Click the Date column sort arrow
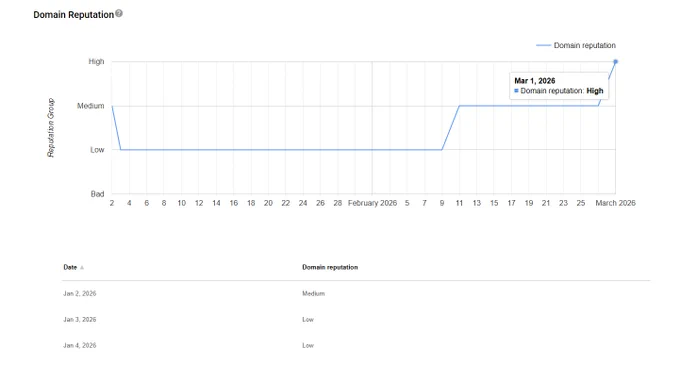 coord(82,268)
